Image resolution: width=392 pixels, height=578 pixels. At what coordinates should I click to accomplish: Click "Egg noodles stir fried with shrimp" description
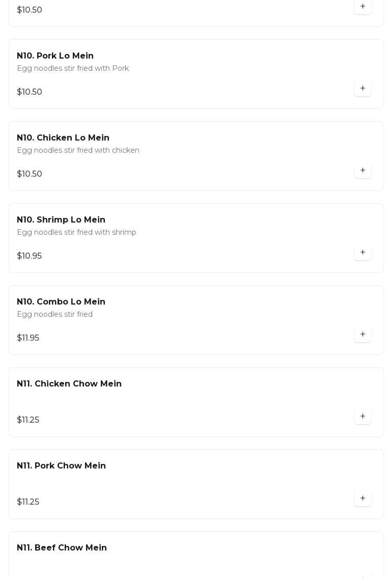[76, 233]
